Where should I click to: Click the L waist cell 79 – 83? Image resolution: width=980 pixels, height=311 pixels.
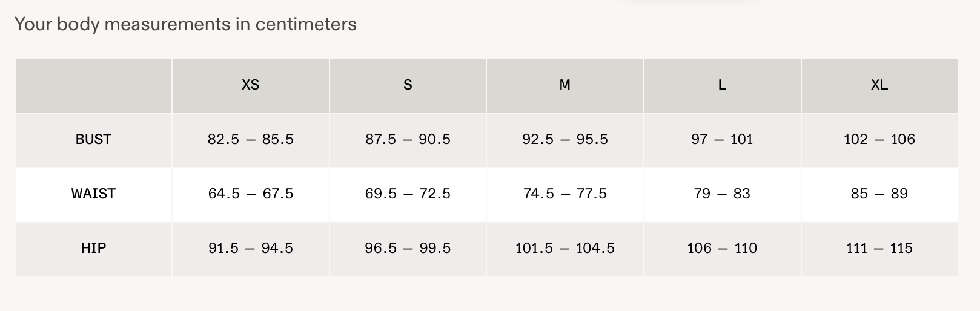pyautogui.click(x=722, y=194)
